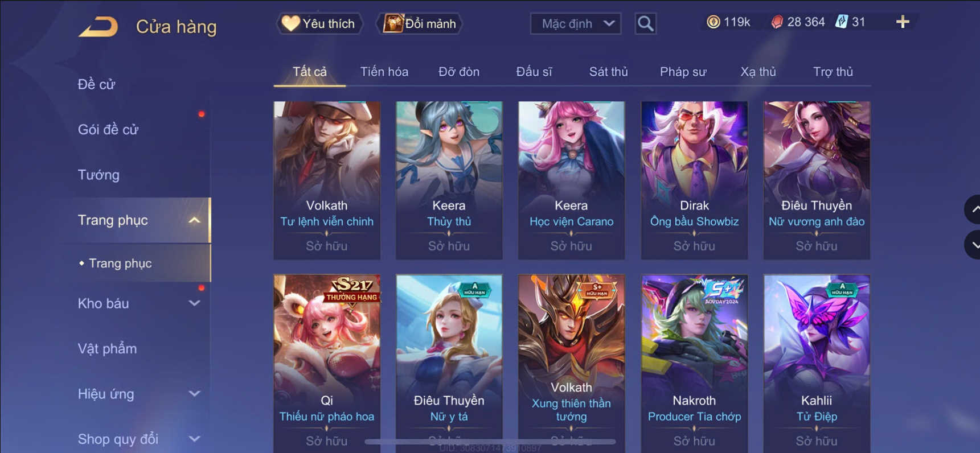Click the back arrow icon
980x453 pixels.
pyautogui.click(x=98, y=26)
